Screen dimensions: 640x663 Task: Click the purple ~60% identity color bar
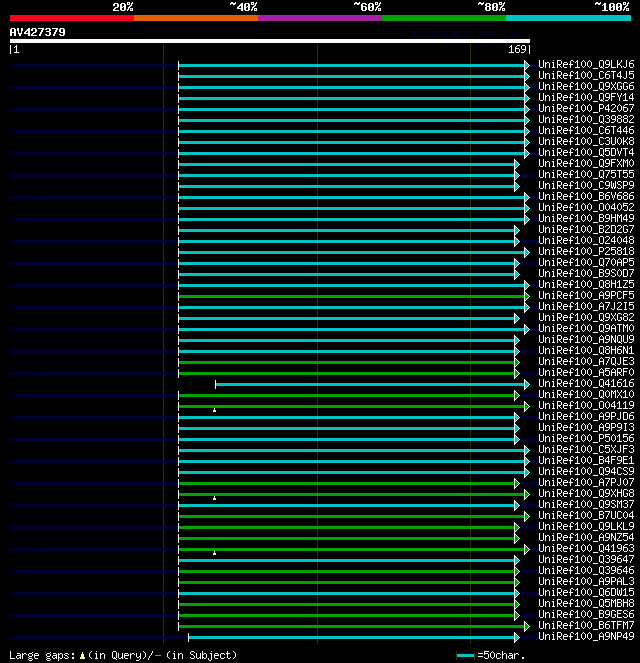point(320,18)
